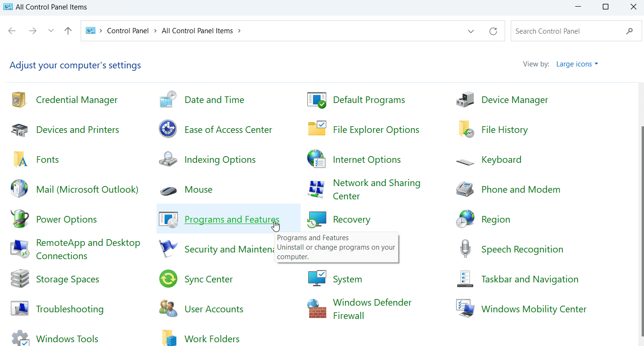
Task: Click the Fonts folder icon
Action: [x=20, y=159]
